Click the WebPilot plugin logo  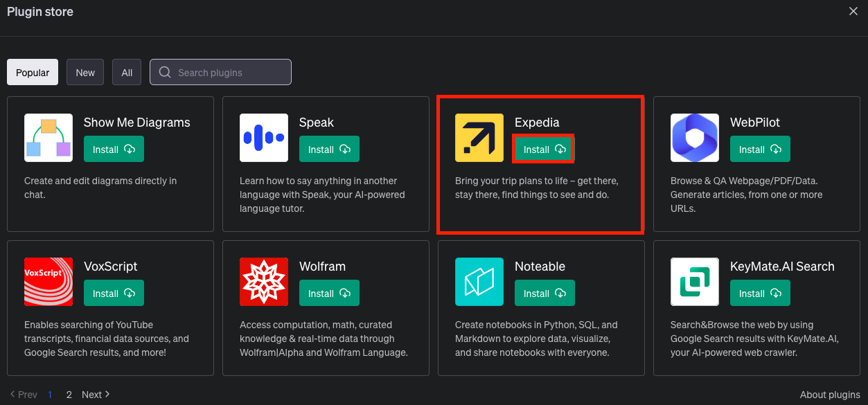pyautogui.click(x=695, y=138)
